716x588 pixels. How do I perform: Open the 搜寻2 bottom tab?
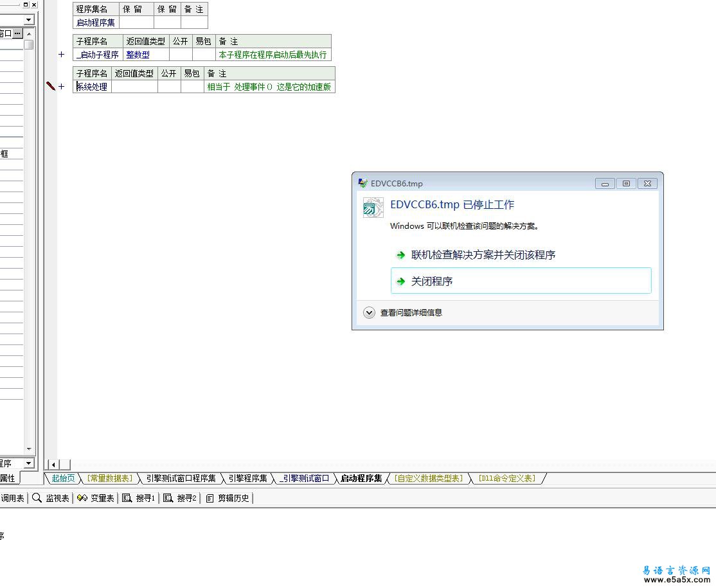(180, 498)
